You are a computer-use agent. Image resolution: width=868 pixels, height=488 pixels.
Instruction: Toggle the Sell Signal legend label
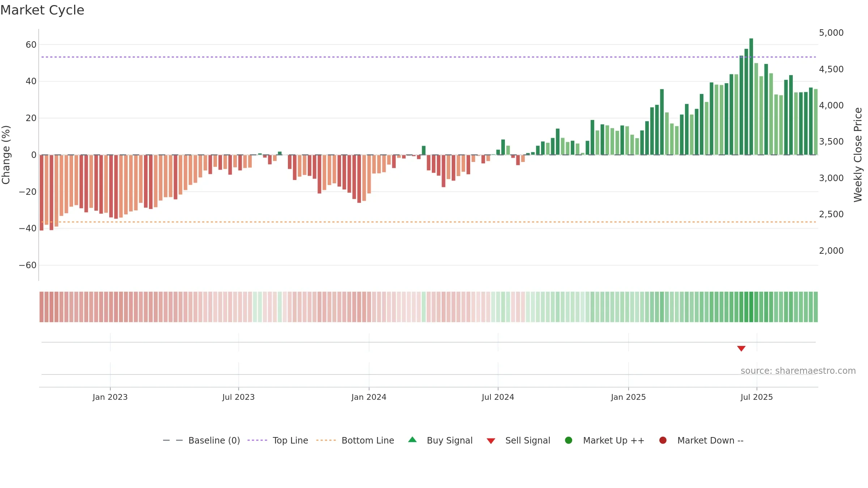tap(528, 441)
